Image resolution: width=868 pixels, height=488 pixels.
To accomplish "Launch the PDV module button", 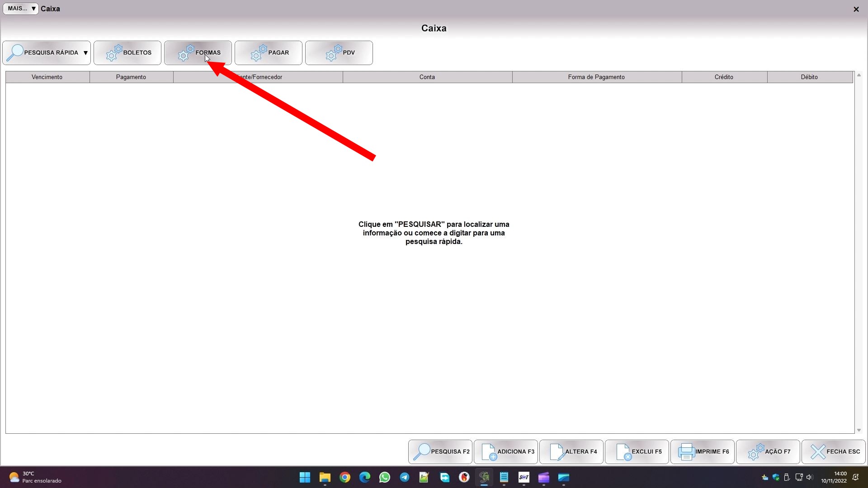I will [339, 53].
